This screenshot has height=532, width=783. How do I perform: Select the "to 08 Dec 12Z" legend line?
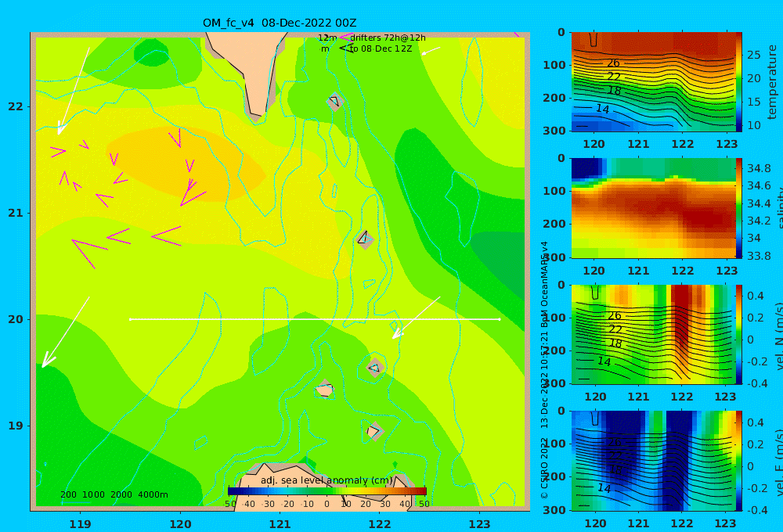(x=381, y=49)
